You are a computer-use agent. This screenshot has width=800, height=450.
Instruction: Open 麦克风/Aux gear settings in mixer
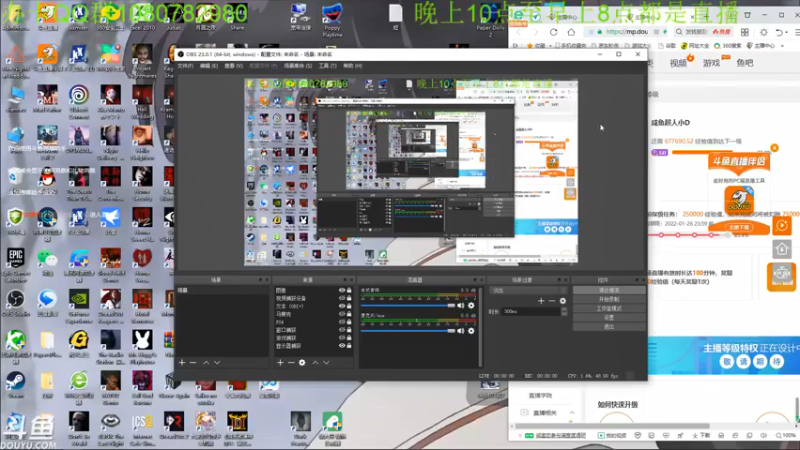click(x=471, y=331)
